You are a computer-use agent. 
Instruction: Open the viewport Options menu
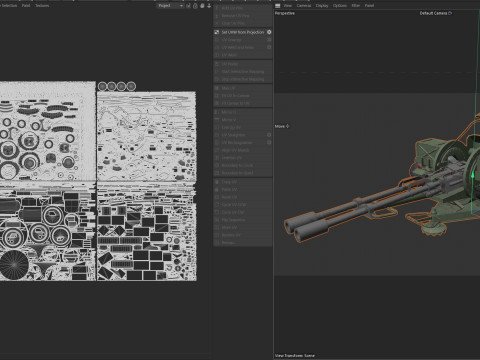click(x=340, y=6)
